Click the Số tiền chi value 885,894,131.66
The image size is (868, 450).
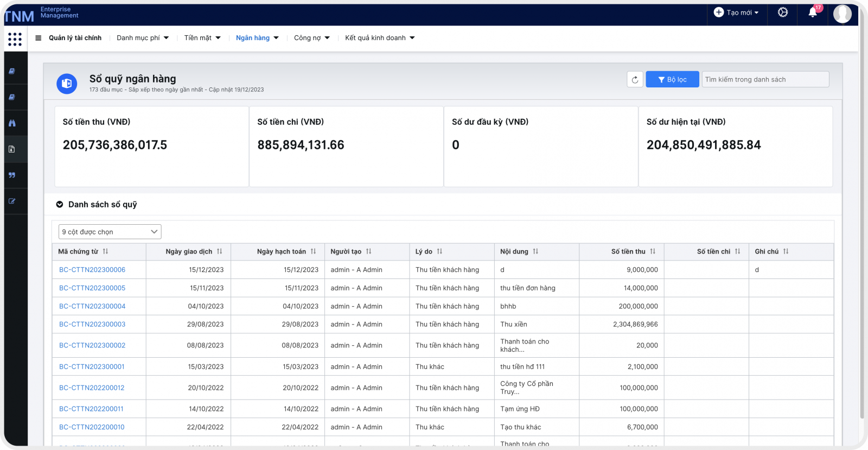[301, 145]
